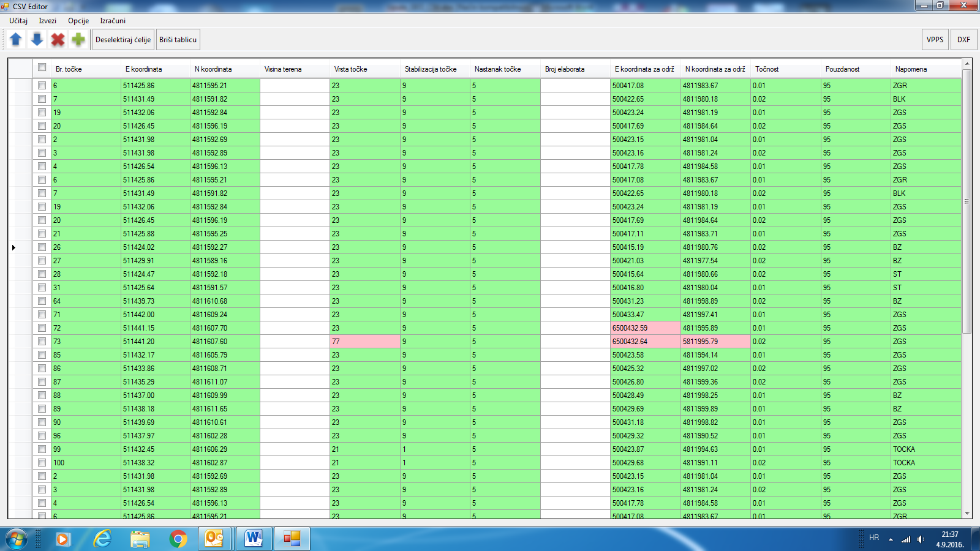Check the checkbox for point 31 row

[x=42, y=287]
